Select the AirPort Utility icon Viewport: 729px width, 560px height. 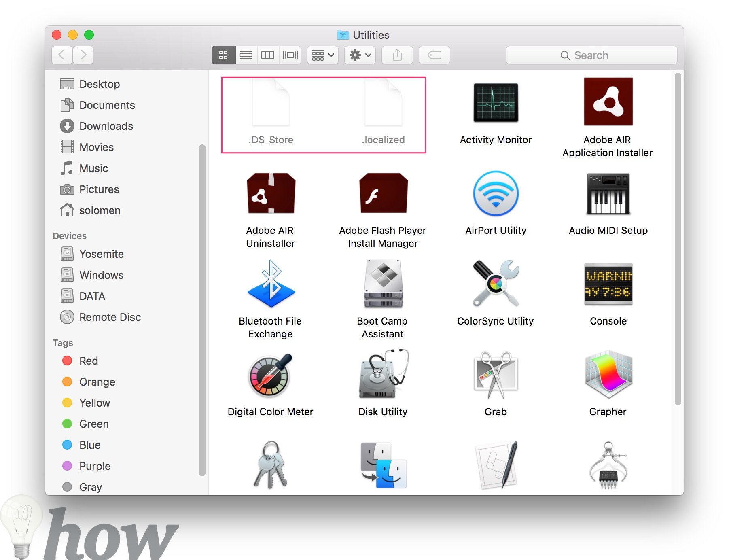(x=496, y=193)
